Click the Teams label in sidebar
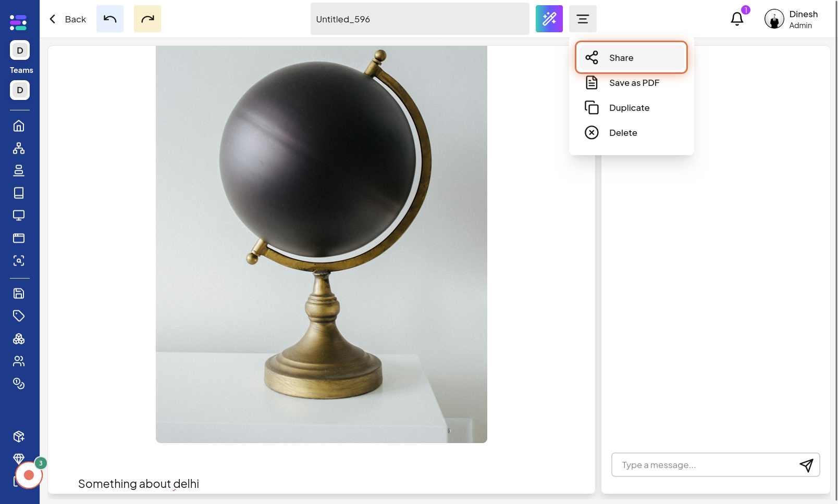Screen dimensions: 838x504 click(x=21, y=70)
